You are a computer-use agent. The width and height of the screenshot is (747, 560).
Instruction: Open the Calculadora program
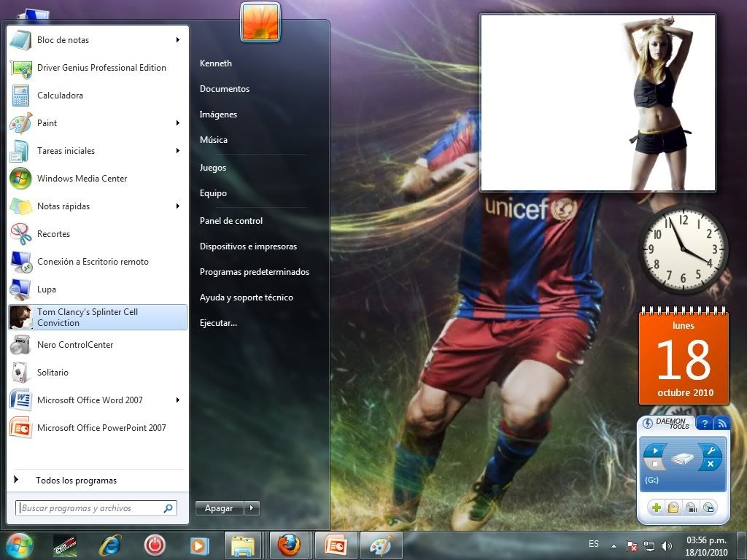98,96
